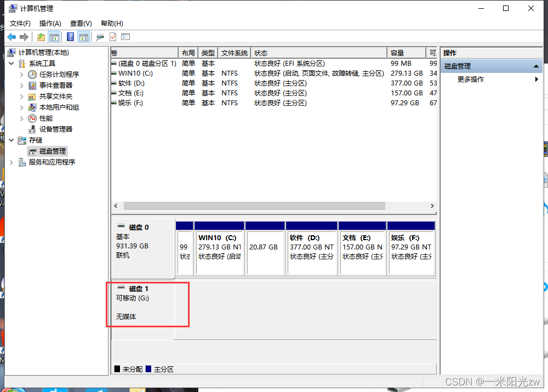Click the checklist settings toolbar icon
The width and height of the screenshot is (548, 392).
125,37
